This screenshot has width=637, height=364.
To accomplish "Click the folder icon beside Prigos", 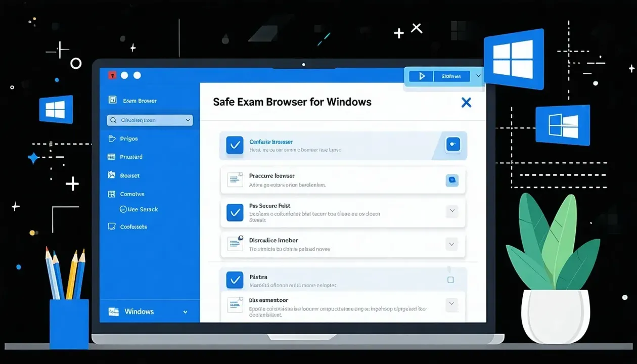I will (112, 139).
